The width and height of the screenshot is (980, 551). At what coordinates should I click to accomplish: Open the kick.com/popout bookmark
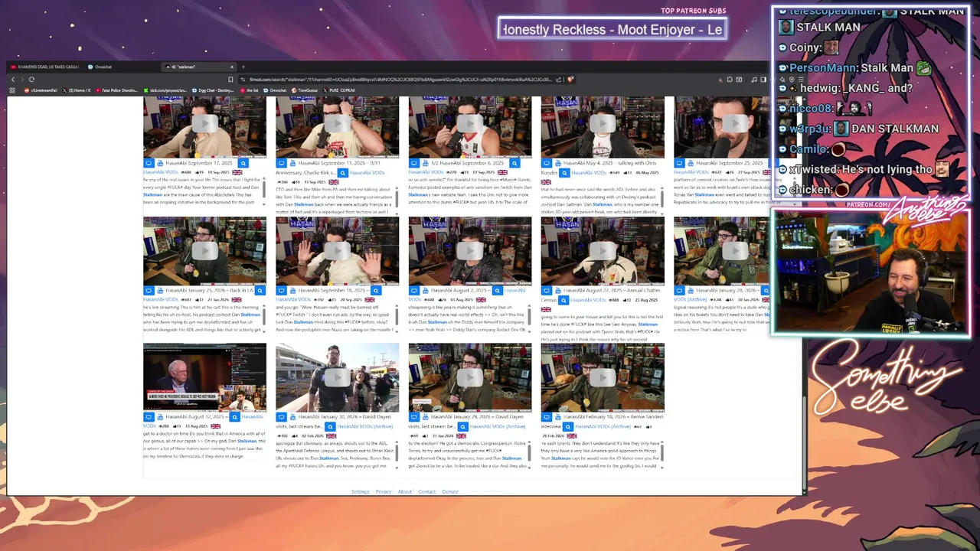(165, 90)
